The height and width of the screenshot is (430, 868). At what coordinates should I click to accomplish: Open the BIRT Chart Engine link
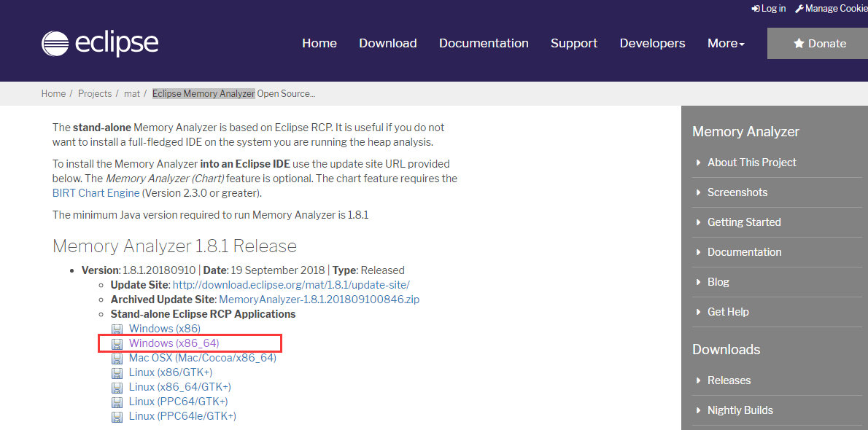(96, 193)
